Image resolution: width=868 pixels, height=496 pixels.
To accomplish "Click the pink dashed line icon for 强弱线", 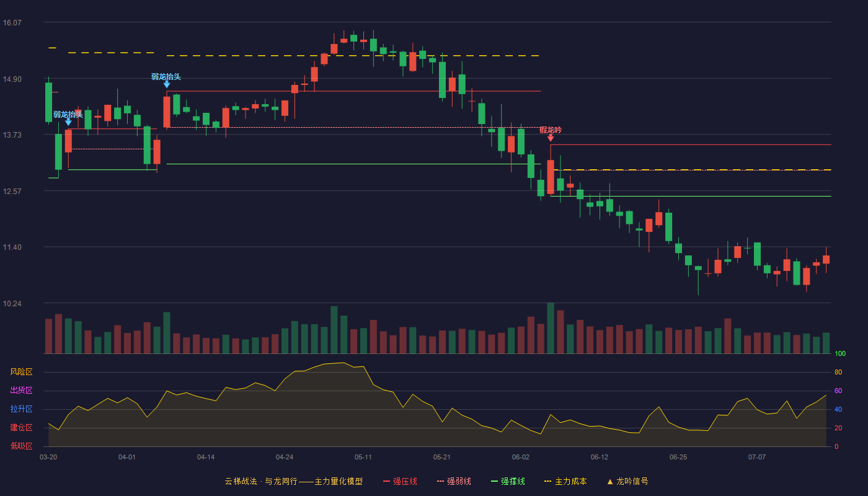I will [440, 481].
